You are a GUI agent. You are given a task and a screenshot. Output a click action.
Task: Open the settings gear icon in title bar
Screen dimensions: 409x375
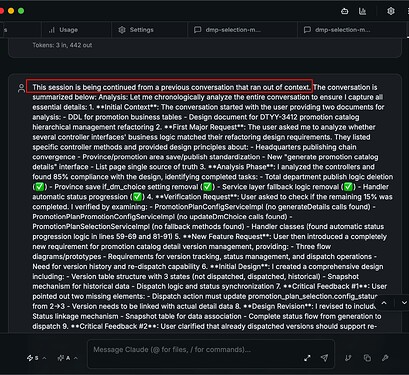391,11
